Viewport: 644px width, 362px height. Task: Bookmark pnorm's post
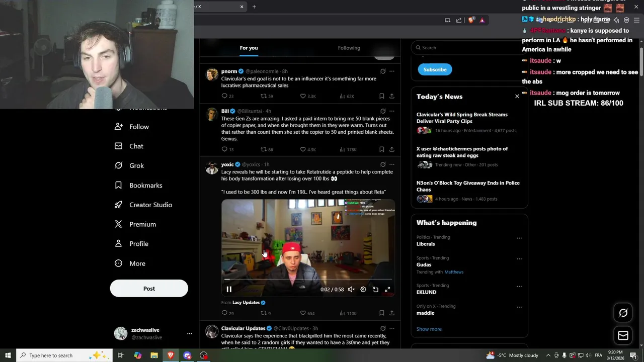coord(381,96)
